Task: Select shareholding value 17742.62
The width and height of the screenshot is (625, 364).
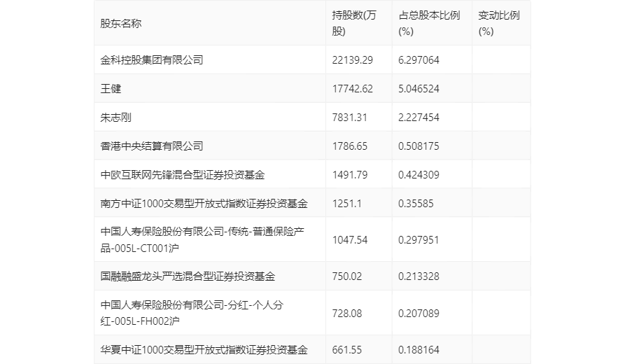Action: coord(352,88)
